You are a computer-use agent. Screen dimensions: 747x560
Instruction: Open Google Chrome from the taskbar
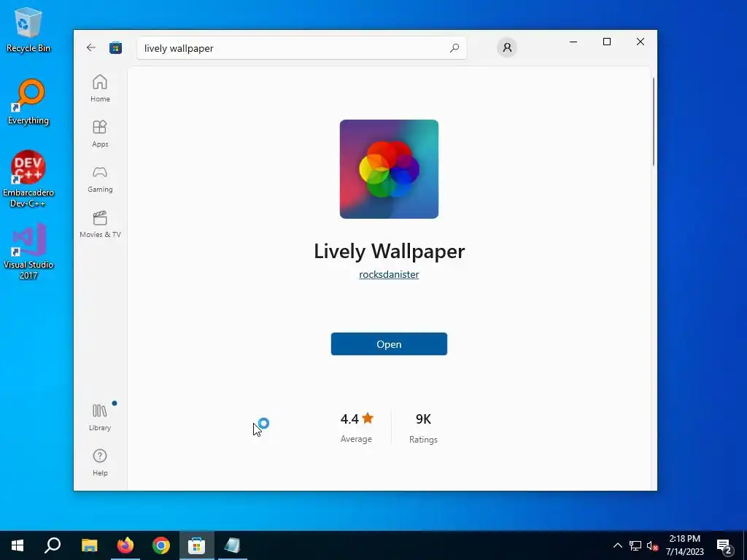click(161, 545)
